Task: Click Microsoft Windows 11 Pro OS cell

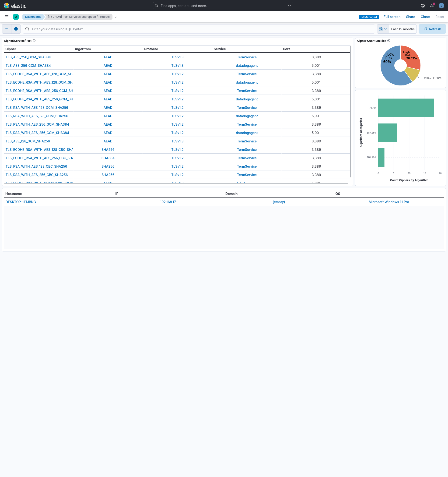Action: click(x=389, y=202)
